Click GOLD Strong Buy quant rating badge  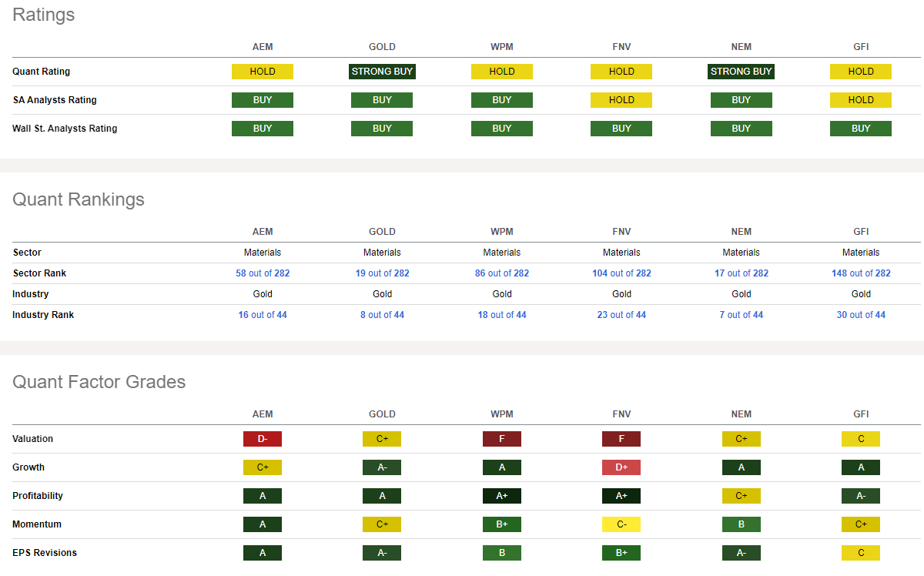(382, 72)
